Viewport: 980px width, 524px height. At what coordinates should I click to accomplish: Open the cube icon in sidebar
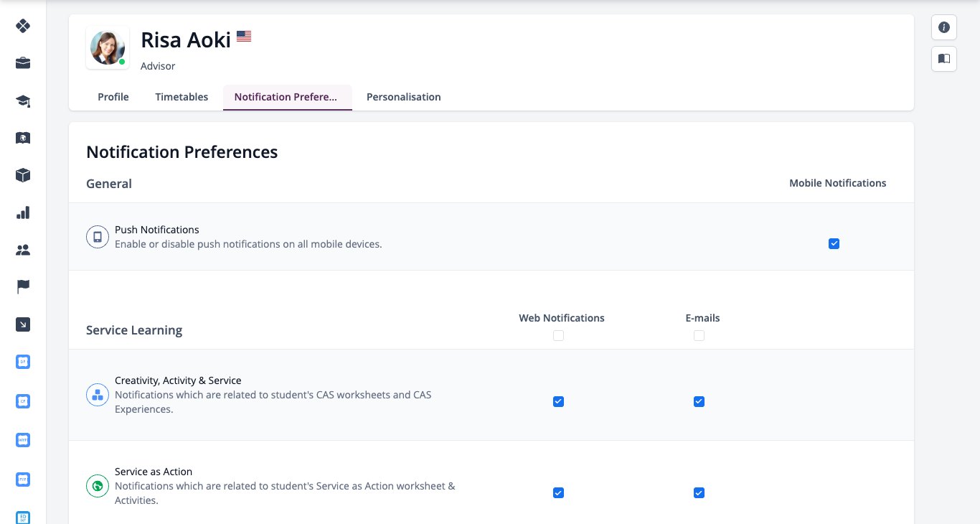point(23,175)
